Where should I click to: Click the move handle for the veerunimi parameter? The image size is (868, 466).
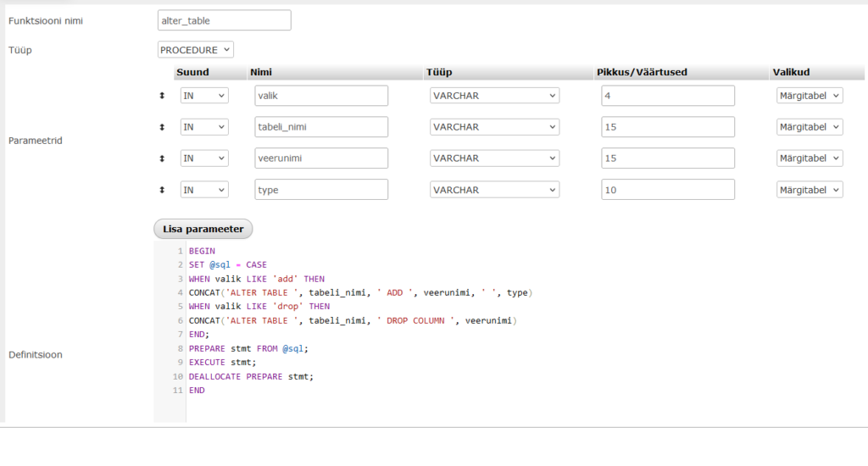pos(162,158)
